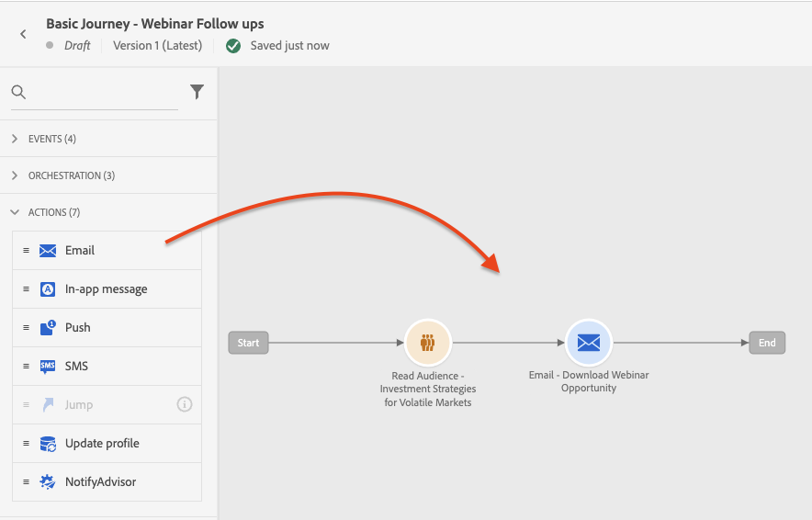
Task: Click the Draft status label
Action: (x=77, y=46)
